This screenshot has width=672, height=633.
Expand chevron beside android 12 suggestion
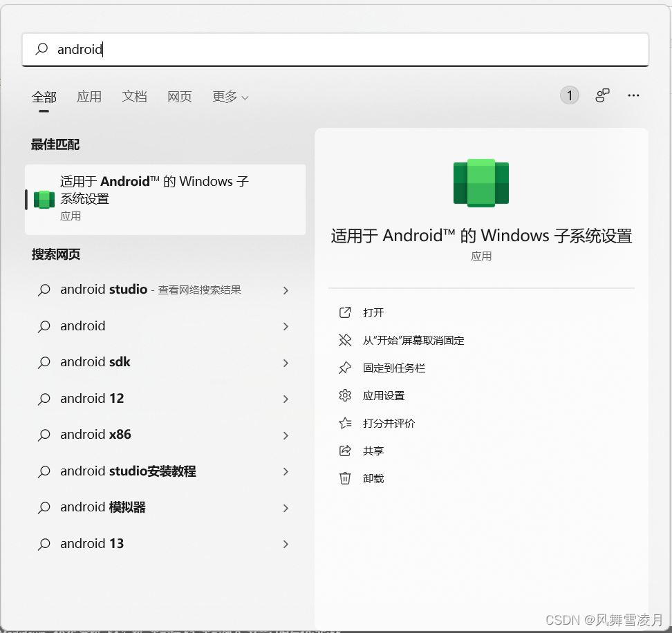coord(286,399)
